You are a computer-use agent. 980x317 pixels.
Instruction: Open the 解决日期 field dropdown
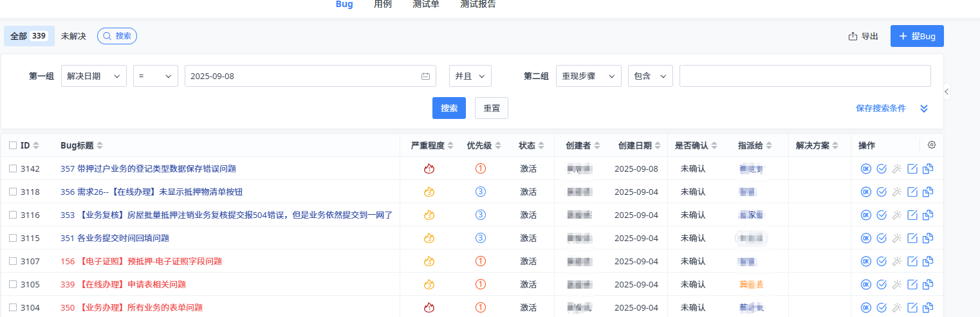(x=94, y=76)
